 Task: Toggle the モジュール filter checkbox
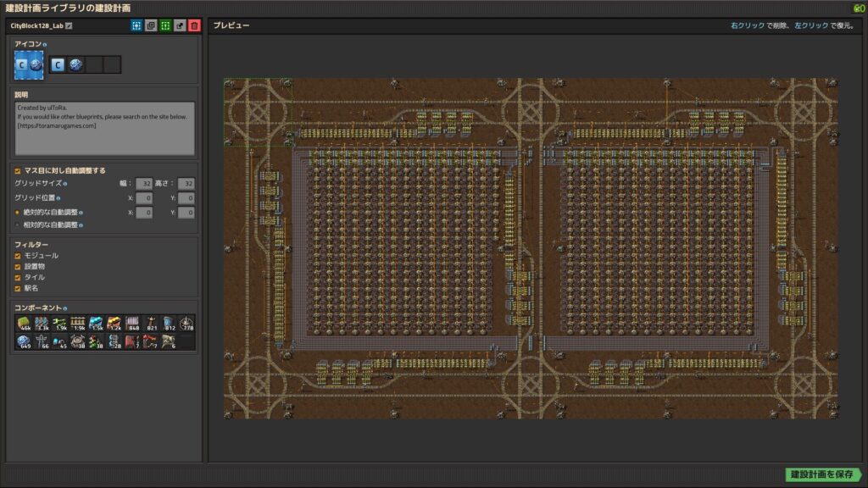[x=18, y=256]
